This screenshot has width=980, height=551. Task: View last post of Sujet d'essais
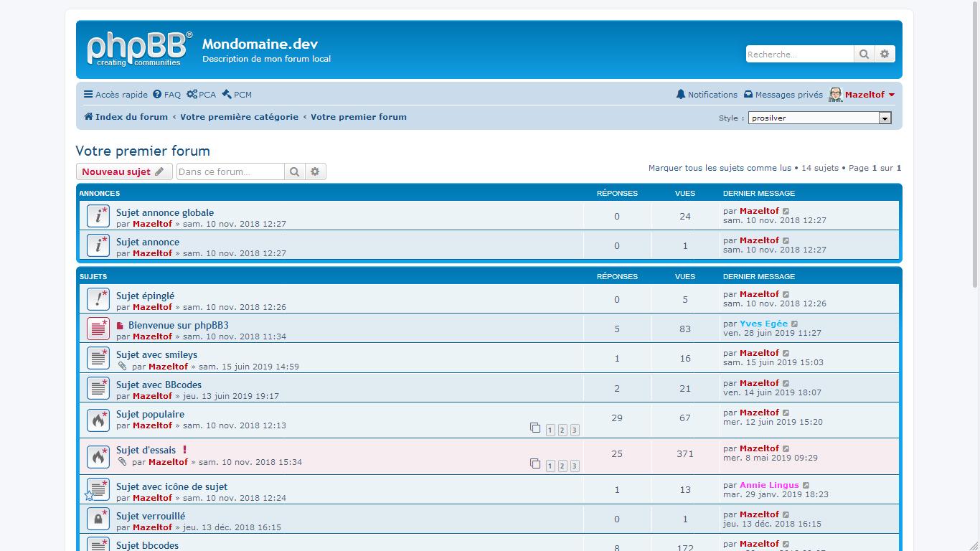(x=786, y=449)
